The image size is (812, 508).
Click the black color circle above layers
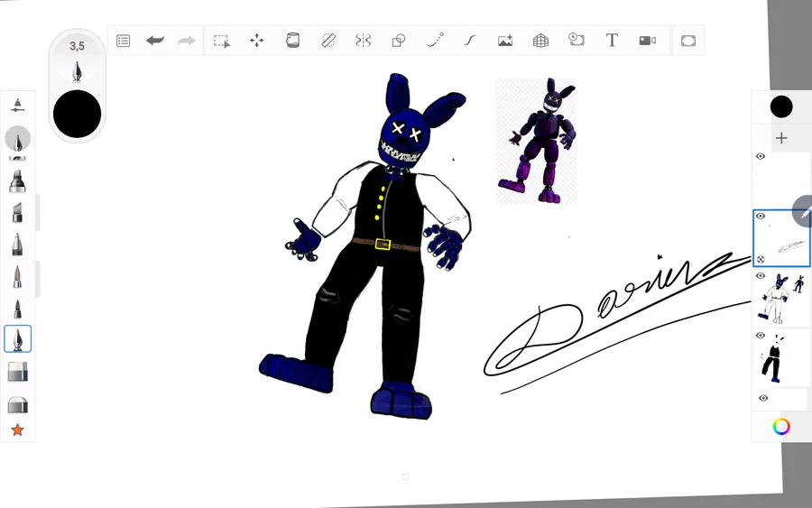tap(781, 106)
